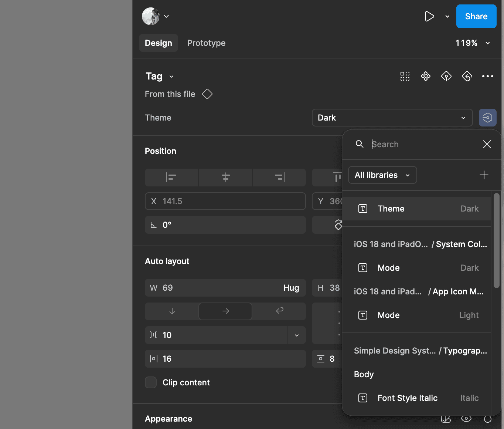Click the plus icon to create variable
Image resolution: width=504 pixels, height=429 pixels.
click(x=484, y=175)
